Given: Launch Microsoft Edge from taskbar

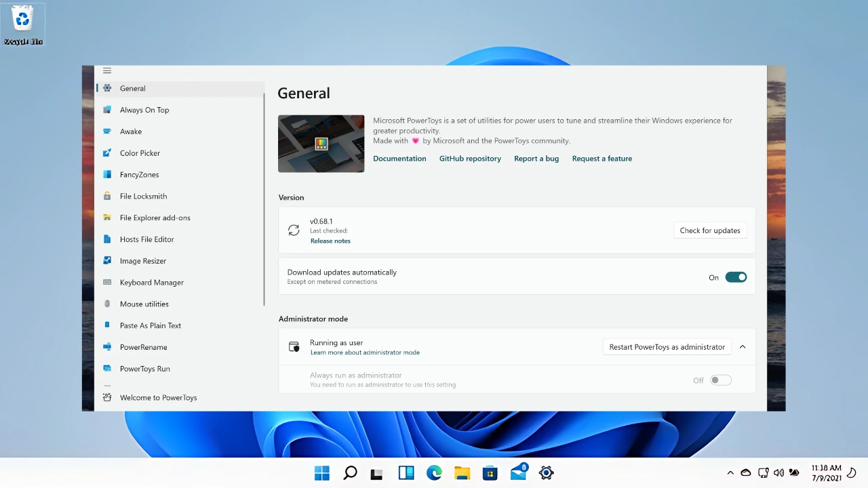Looking at the screenshot, I should click(434, 473).
